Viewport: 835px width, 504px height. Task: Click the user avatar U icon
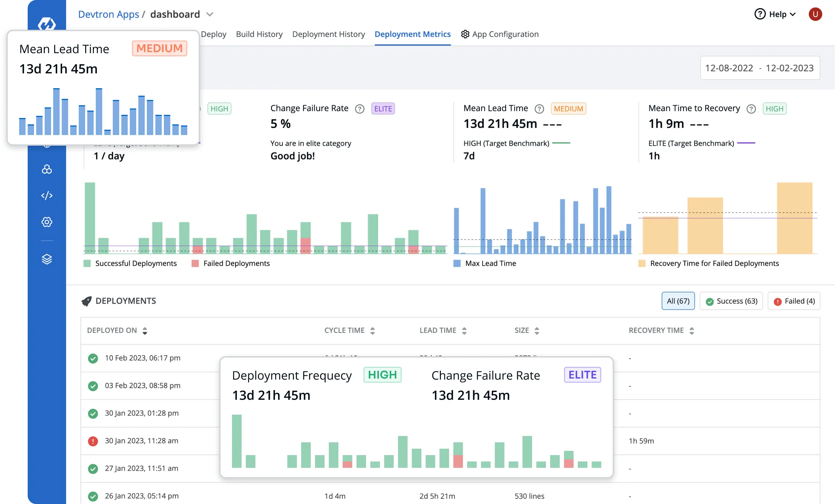pos(815,14)
